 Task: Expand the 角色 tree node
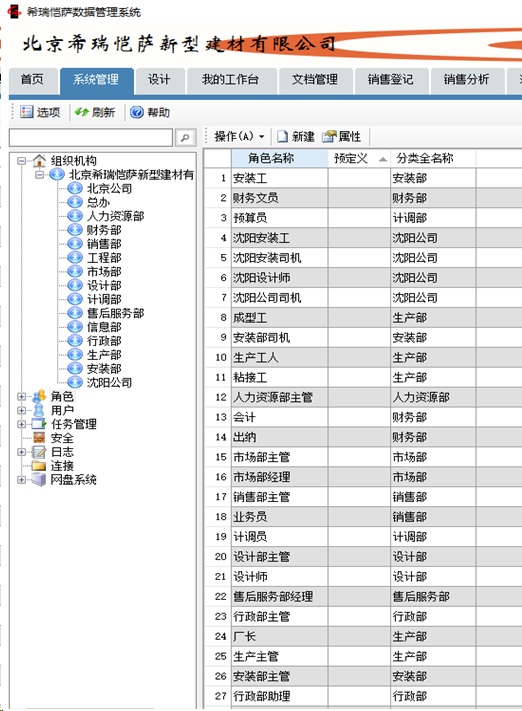click(21, 397)
